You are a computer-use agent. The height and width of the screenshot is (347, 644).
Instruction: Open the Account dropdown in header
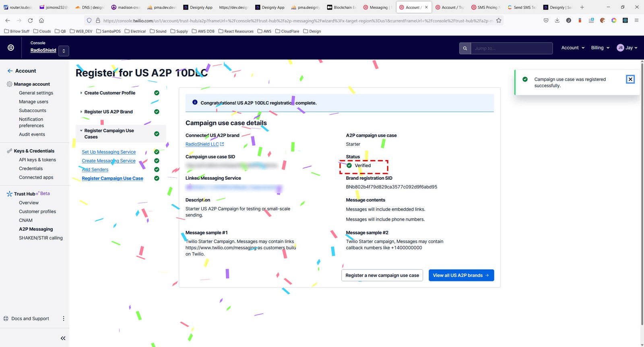click(x=573, y=48)
